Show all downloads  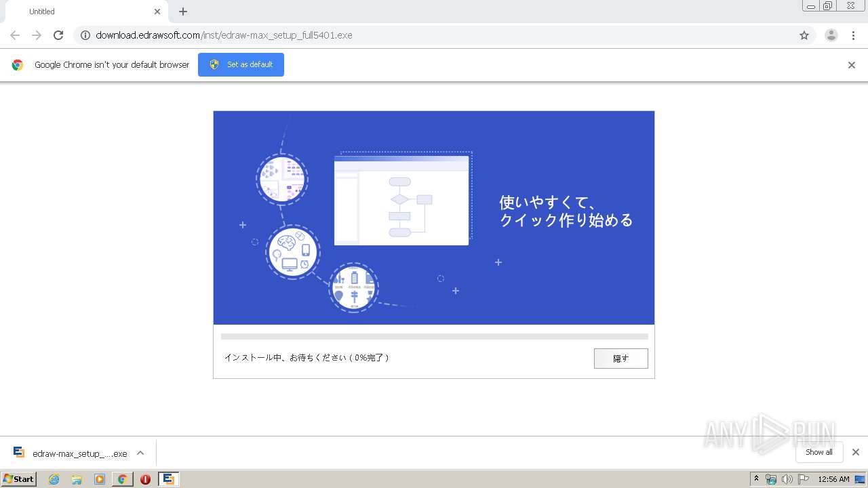[x=819, y=452]
